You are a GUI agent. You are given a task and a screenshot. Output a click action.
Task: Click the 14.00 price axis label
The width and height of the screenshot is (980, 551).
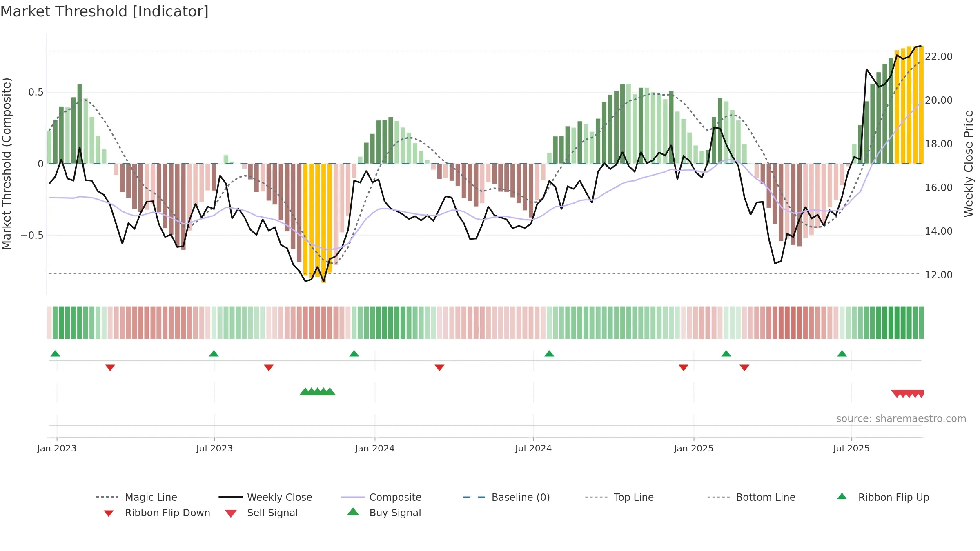tap(939, 231)
